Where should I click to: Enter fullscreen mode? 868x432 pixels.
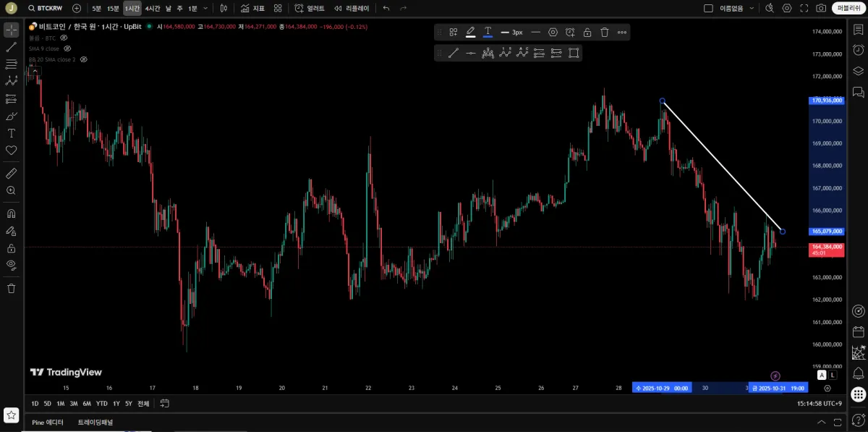[804, 8]
